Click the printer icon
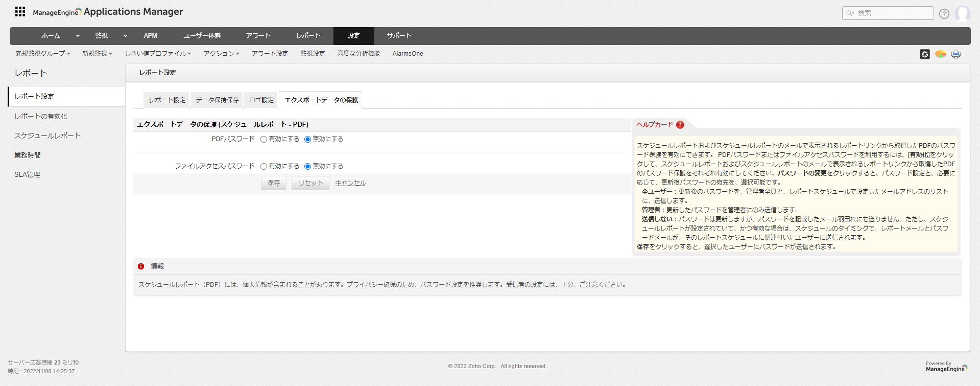 [955, 54]
